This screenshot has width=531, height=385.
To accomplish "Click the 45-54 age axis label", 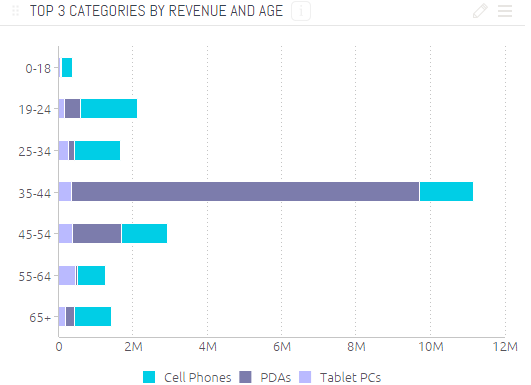I will [35, 234].
